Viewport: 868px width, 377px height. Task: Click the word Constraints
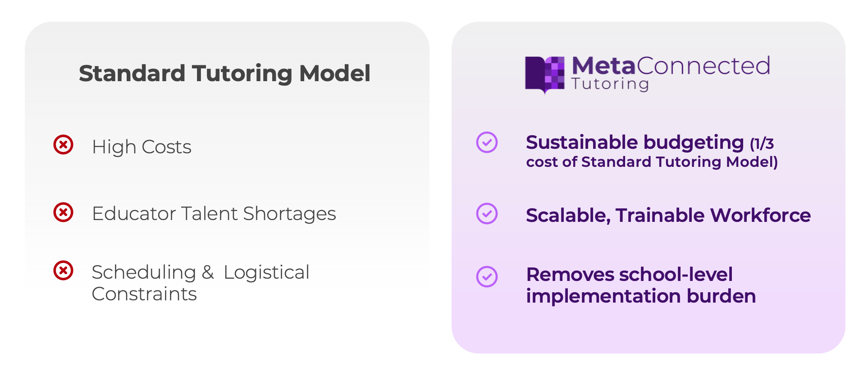point(144,294)
